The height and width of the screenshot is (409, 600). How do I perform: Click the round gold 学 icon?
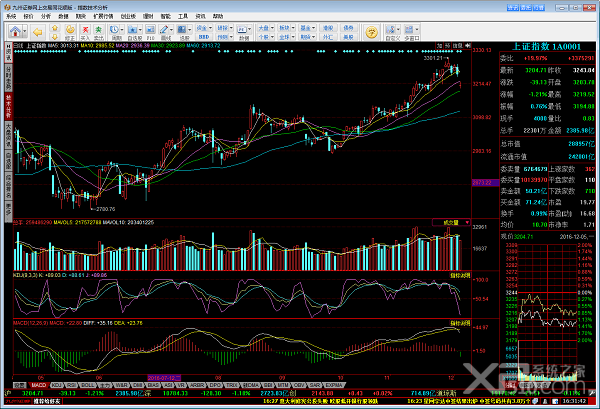(x=371, y=32)
